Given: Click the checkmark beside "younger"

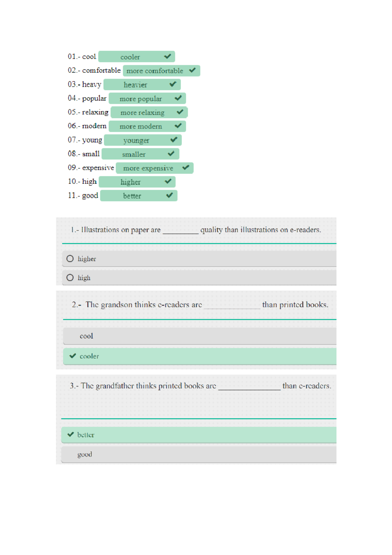Looking at the screenshot, I should [174, 140].
